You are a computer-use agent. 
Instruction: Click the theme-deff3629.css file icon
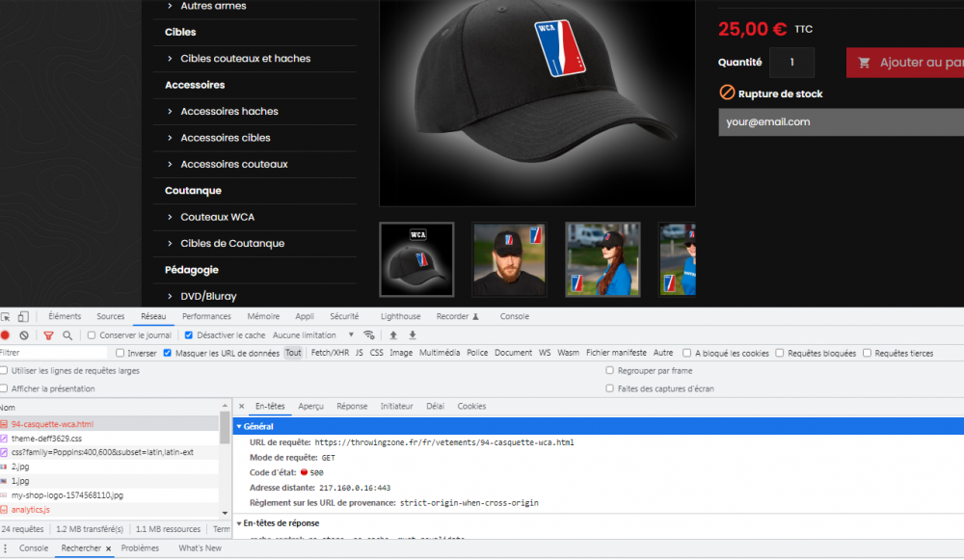4,439
